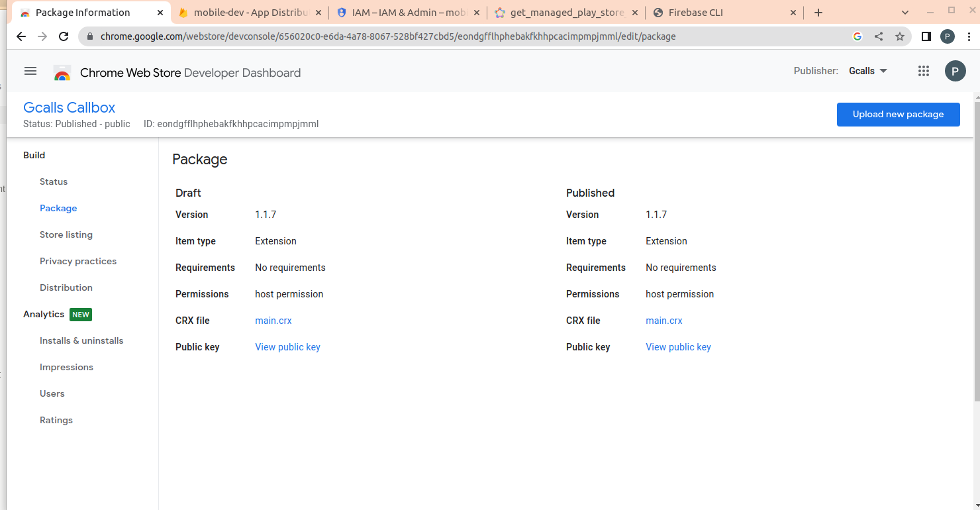The image size is (980, 510).
Task: Click the share icon in address bar
Action: tap(879, 36)
